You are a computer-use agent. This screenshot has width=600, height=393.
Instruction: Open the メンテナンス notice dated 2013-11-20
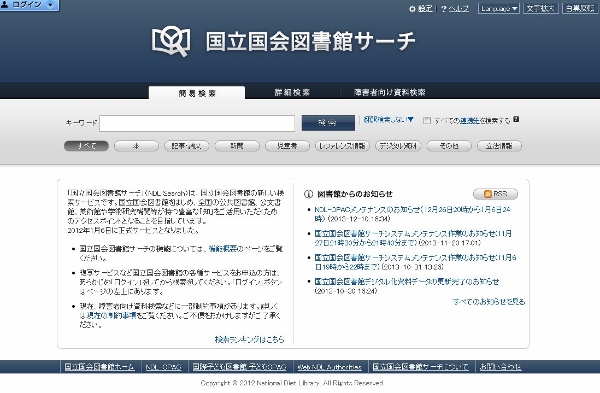pos(413,238)
